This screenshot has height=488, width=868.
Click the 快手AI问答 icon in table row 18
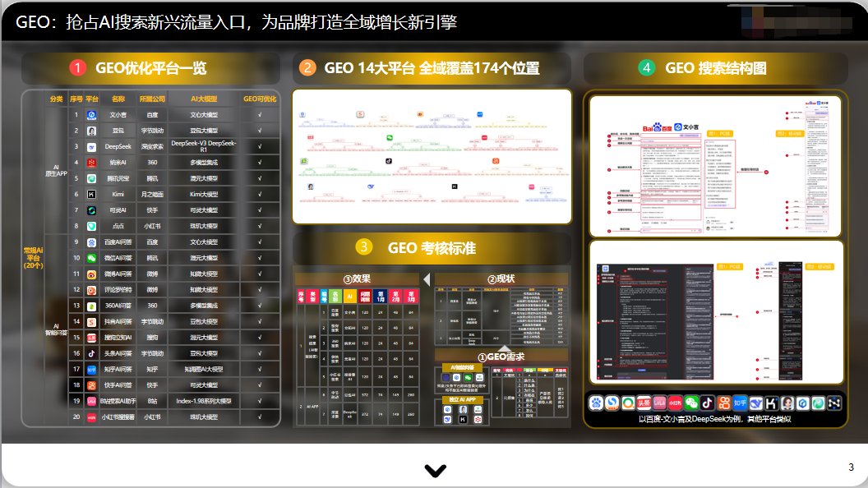(x=92, y=385)
